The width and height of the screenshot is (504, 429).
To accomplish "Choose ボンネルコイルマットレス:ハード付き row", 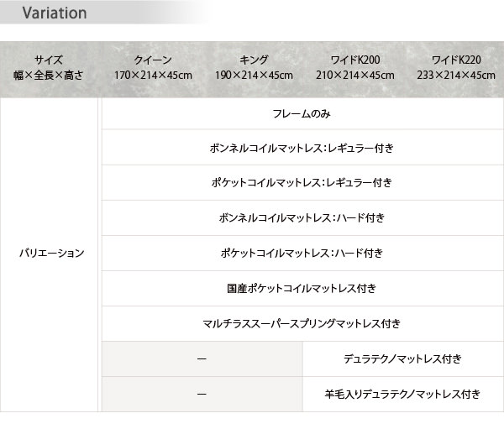I will (x=302, y=218).
